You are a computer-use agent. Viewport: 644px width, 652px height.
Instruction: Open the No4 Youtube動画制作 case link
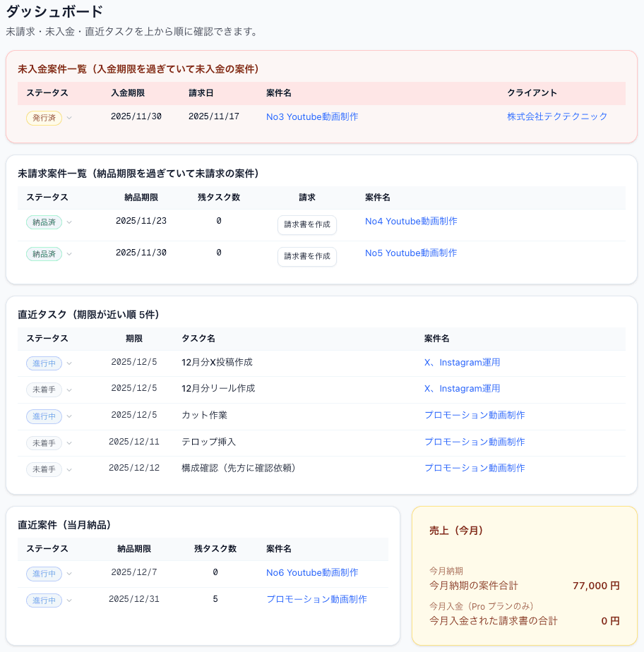tap(411, 221)
